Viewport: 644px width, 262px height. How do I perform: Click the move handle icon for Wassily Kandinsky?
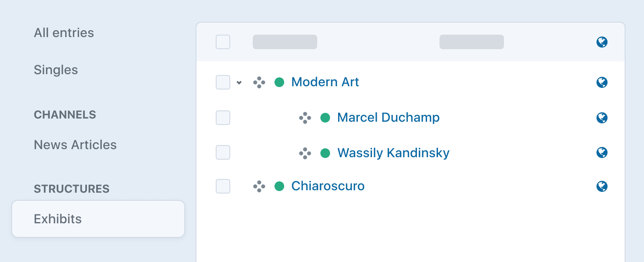point(305,153)
